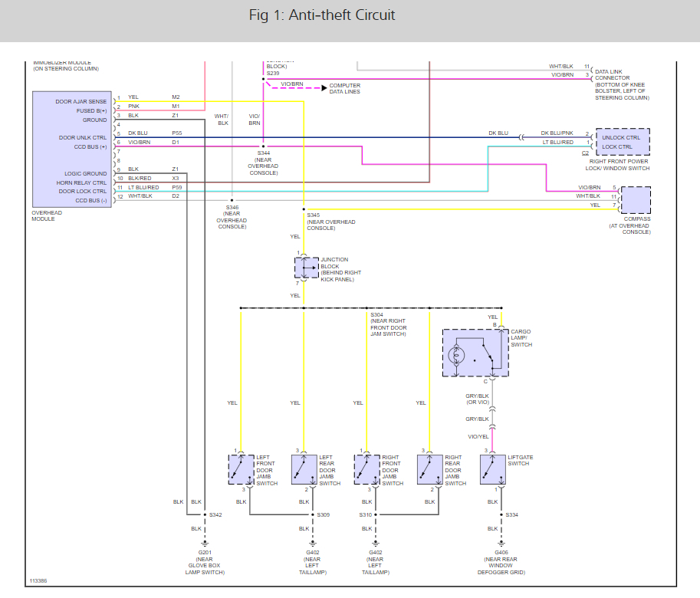Click the Computer Data Lines arrow
Screen dimensions: 700x598
324,88
